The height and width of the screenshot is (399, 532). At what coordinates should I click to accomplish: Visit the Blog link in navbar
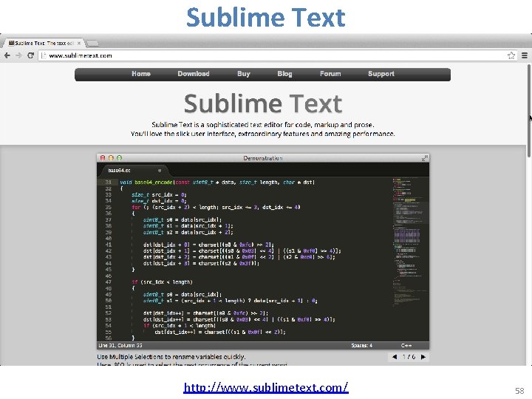284,74
